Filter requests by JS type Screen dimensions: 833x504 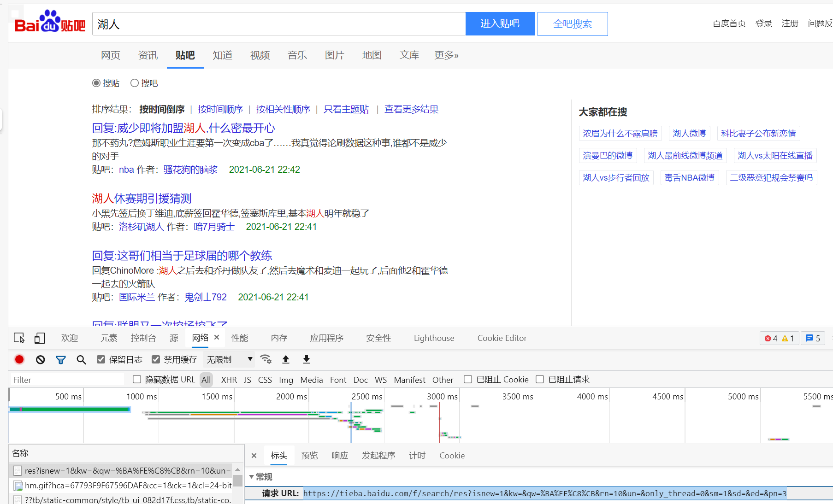click(x=248, y=380)
